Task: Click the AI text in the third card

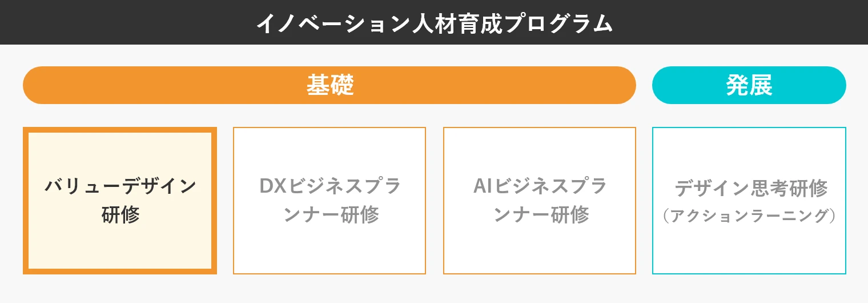Action: pos(483,186)
